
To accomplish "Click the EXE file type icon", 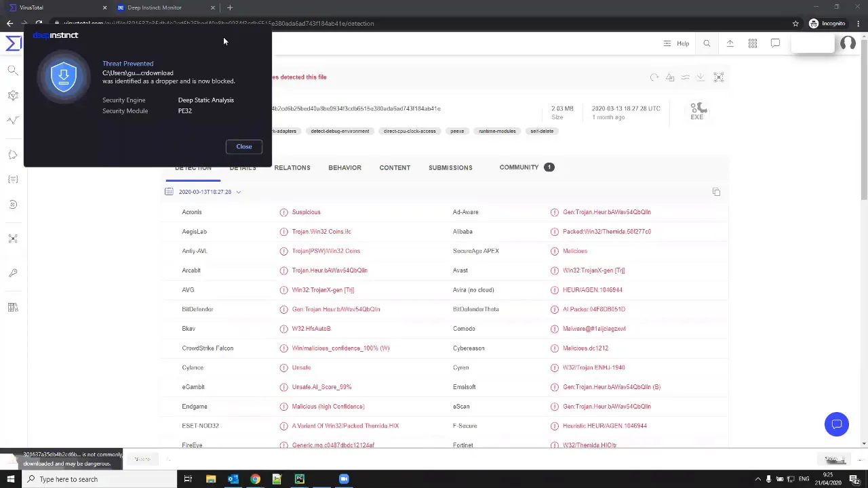I will [698, 112].
